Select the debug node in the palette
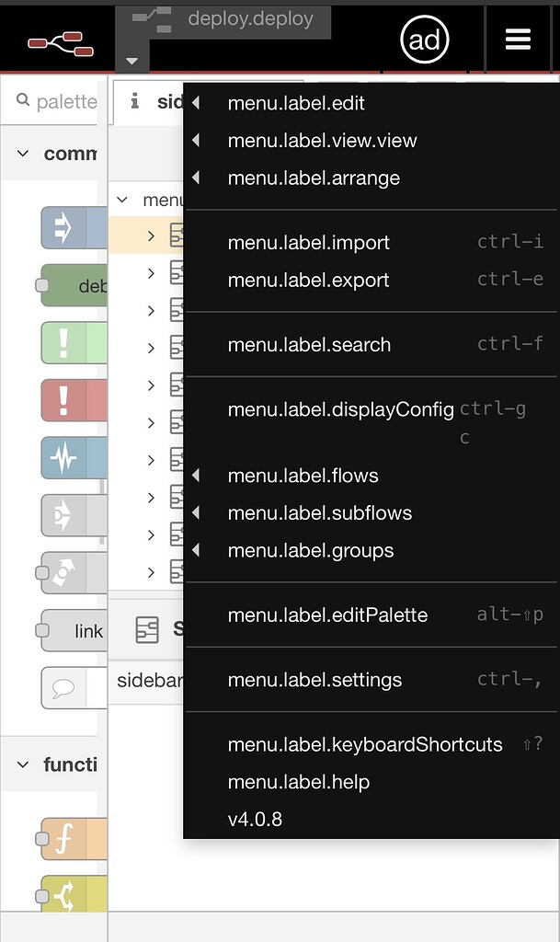560x942 pixels. click(x=74, y=286)
